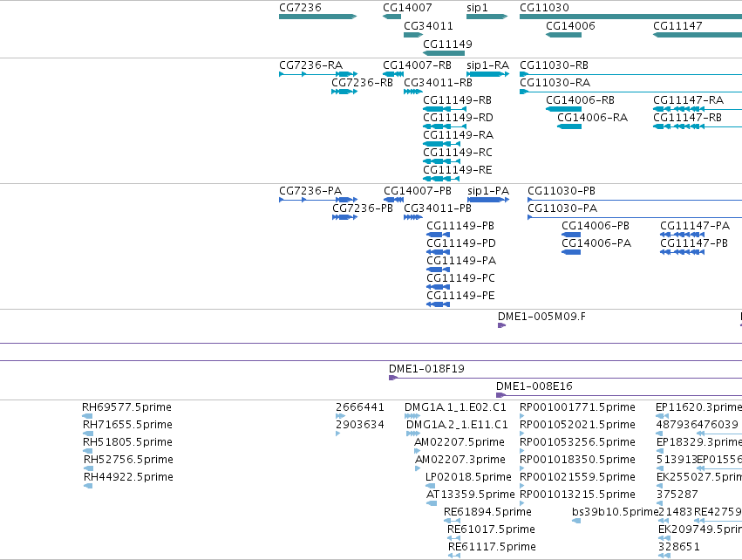Image resolution: width=742 pixels, height=560 pixels.
Task: Select EST RH44922.5prime
Action: (88, 486)
